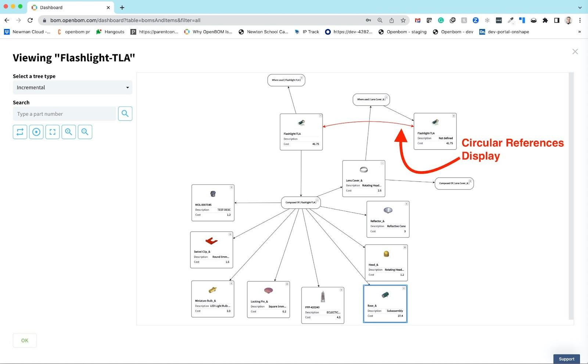Click the Support button

(566, 359)
